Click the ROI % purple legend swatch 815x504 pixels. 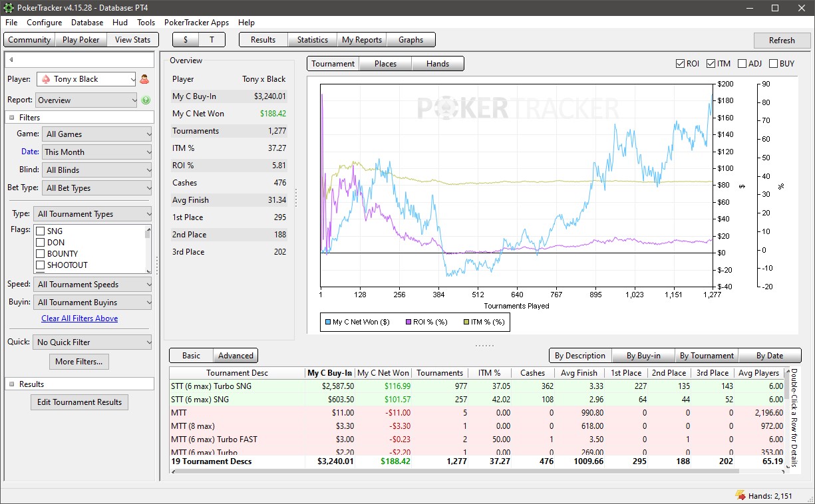(x=408, y=322)
